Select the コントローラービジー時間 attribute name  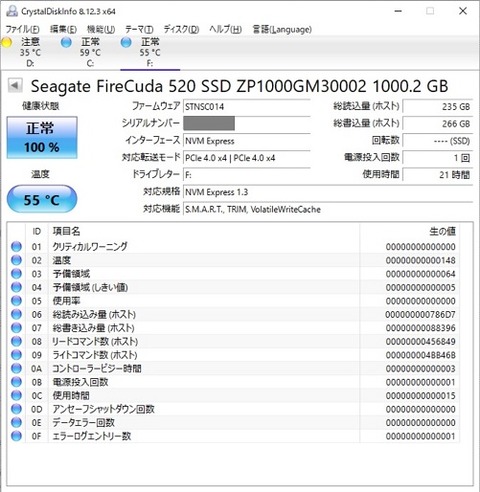(97, 368)
